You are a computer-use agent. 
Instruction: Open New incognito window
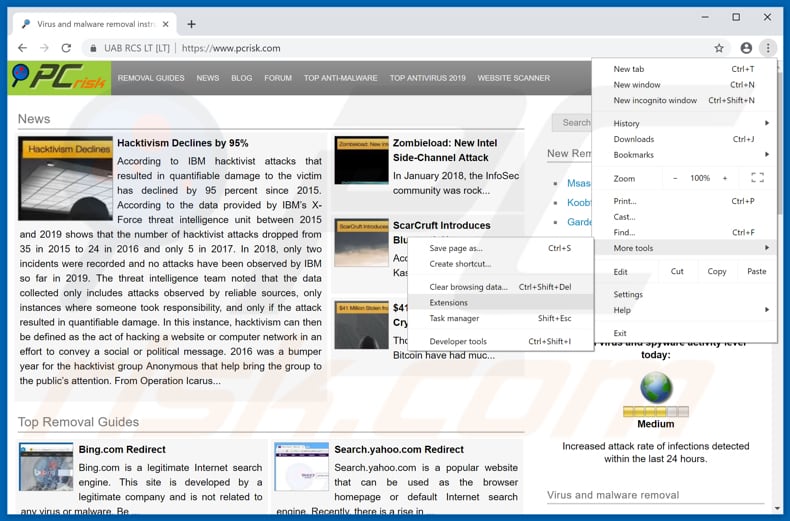click(655, 100)
